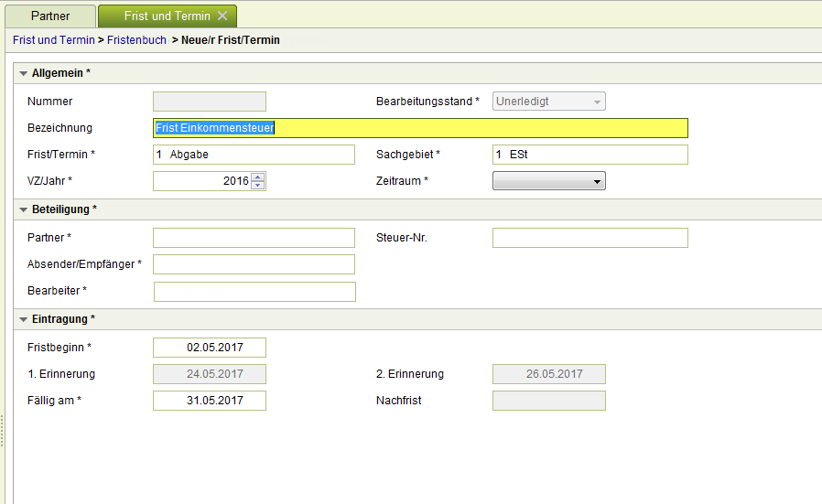Click the Fällig am date field

(x=210, y=401)
